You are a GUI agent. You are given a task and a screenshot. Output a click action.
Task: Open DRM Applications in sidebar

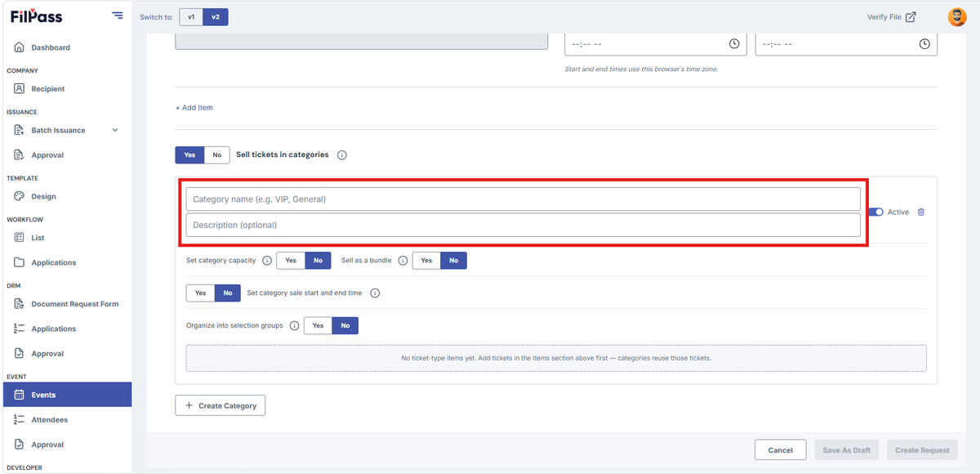point(66,329)
